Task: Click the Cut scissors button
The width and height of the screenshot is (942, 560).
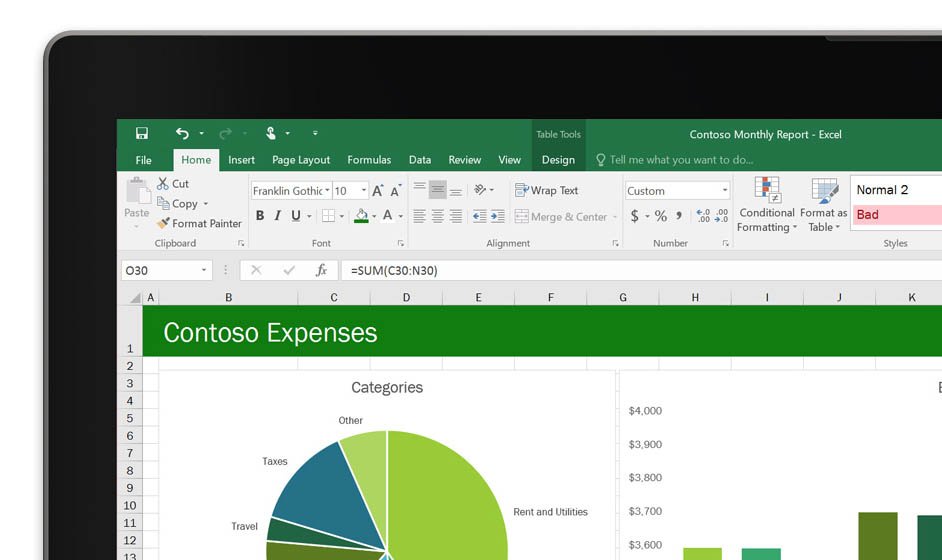Action: (x=173, y=184)
